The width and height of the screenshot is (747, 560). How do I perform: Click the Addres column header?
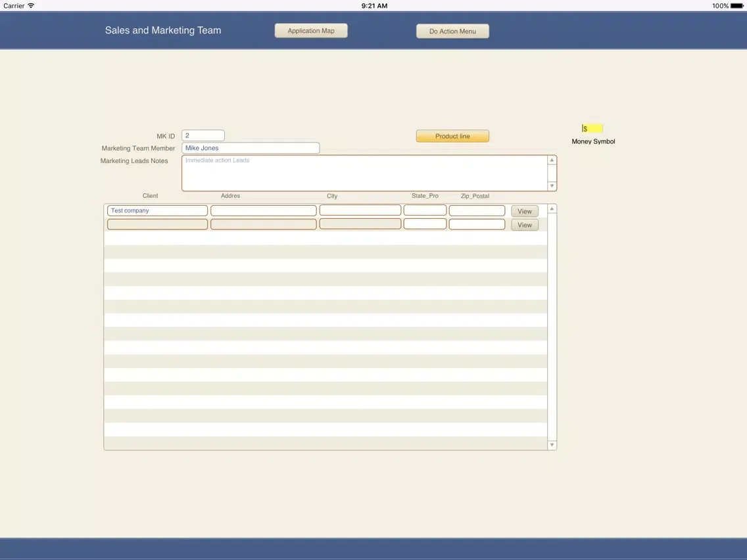coord(231,196)
